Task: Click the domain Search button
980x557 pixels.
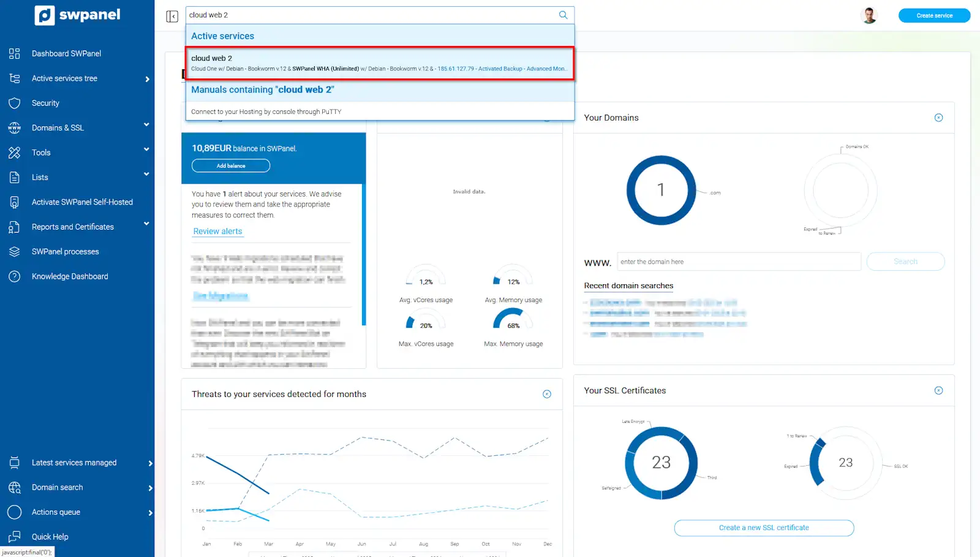Action: tap(905, 262)
